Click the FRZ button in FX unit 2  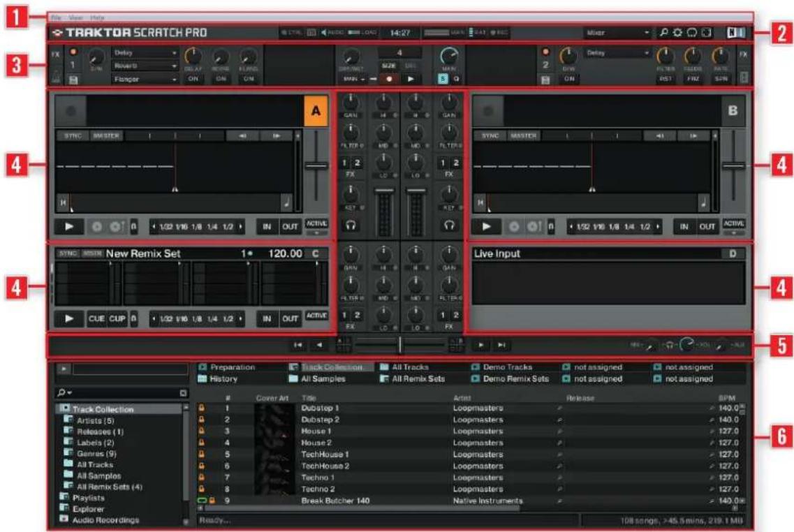(x=693, y=79)
